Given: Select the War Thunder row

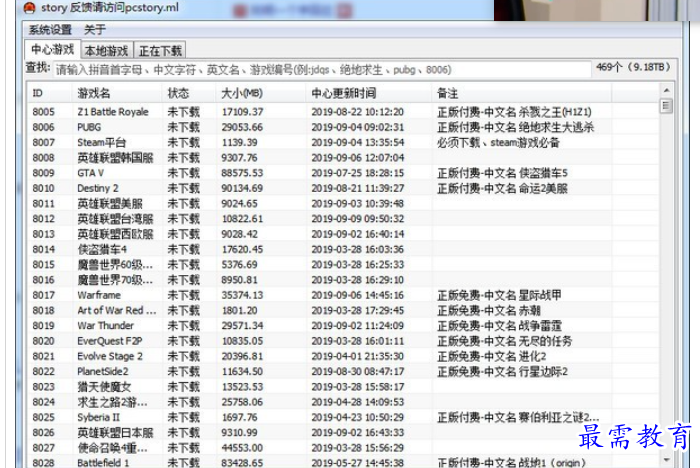Looking at the screenshot, I should [343, 326].
